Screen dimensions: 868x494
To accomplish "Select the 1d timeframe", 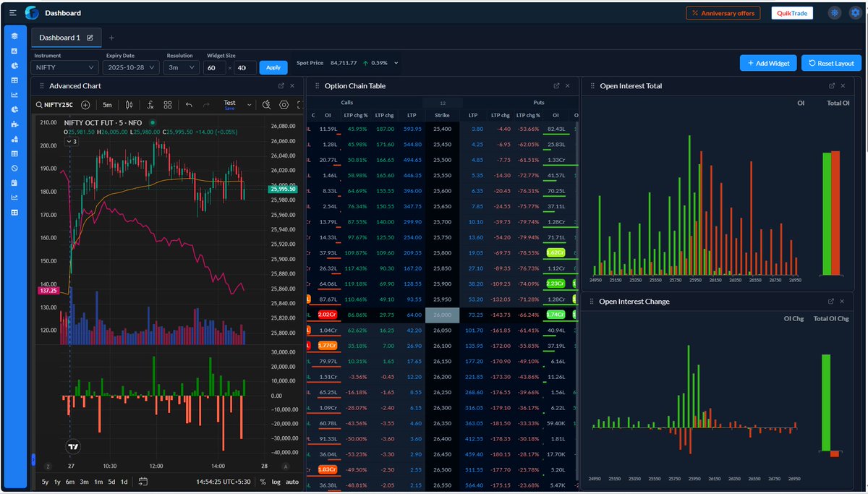I will coord(124,481).
